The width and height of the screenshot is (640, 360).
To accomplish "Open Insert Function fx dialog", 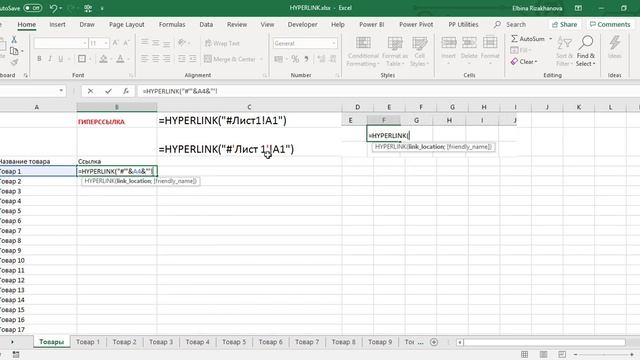I will pyautogui.click(x=126, y=91).
